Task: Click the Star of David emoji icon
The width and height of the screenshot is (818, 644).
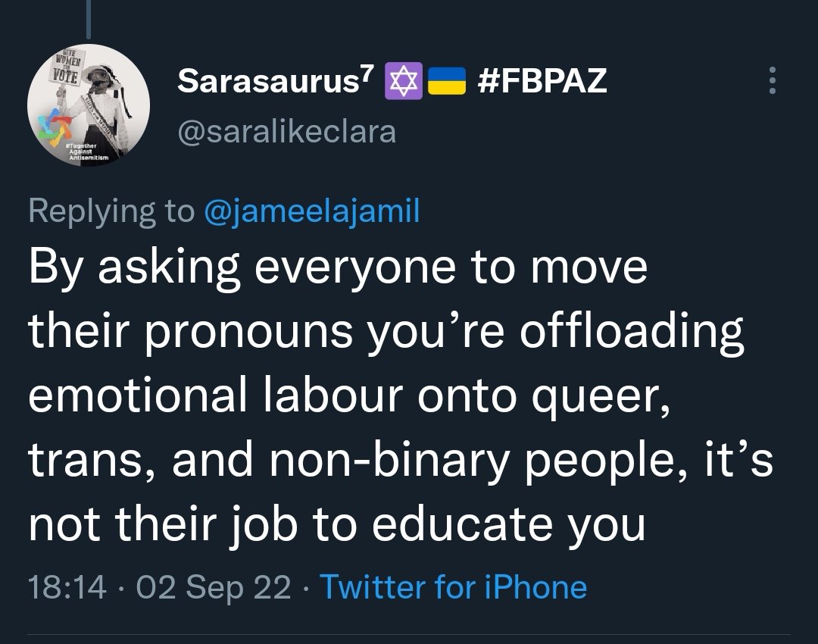Action: tap(403, 81)
